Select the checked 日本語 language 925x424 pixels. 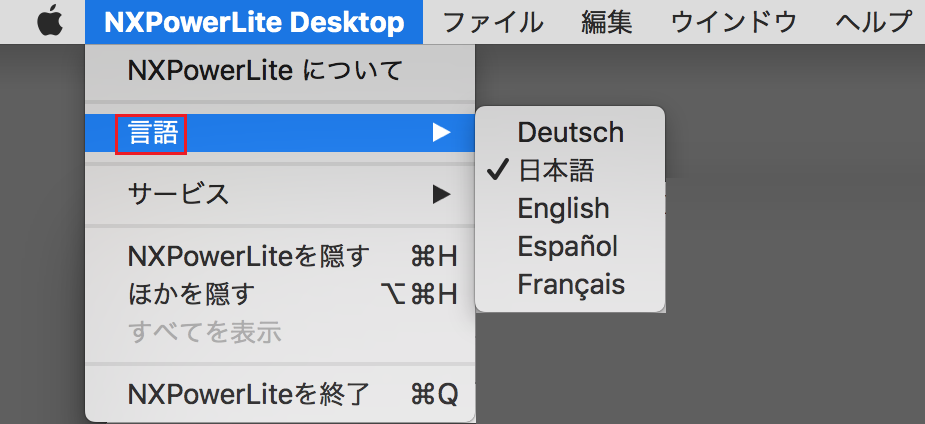click(570, 170)
